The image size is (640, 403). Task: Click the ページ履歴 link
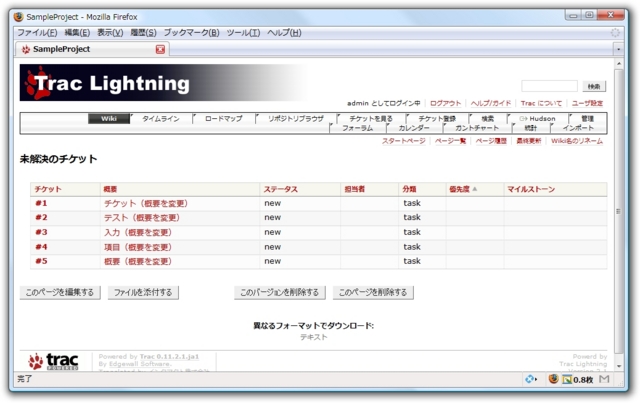coord(491,141)
